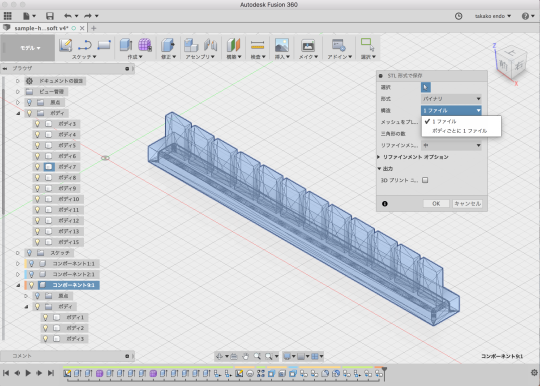Click the Redo arrow

tap(88, 16)
